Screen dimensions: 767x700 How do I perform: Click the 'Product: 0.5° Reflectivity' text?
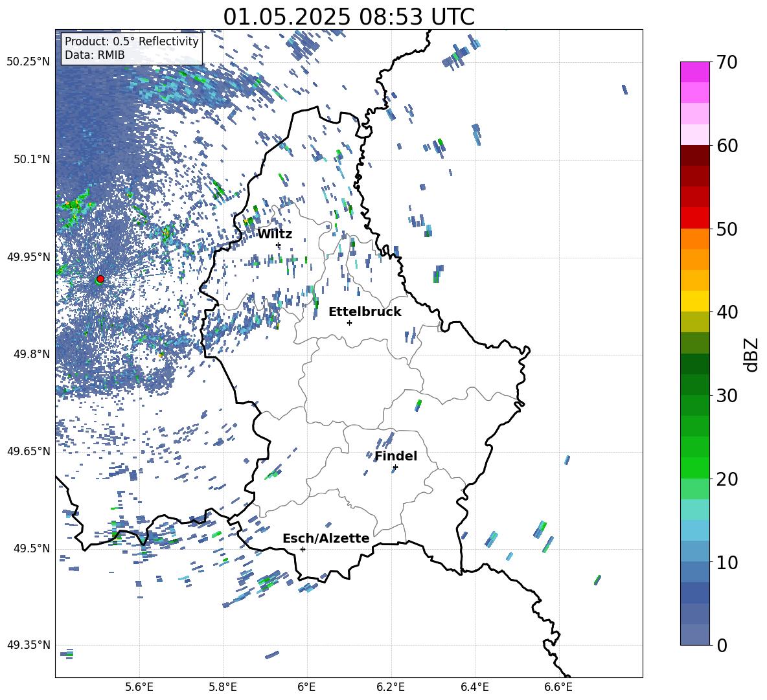click(x=132, y=41)
